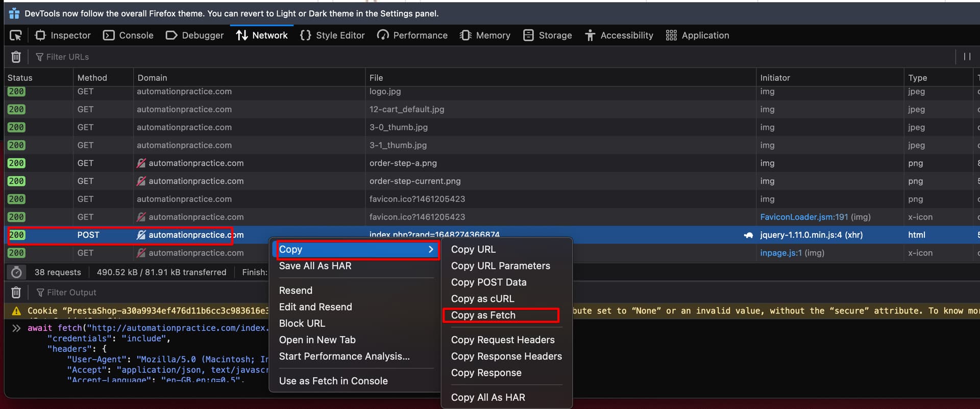Screen dimensions: 980x409
Task: Choose Copy Response from the submenu
Action: click(486, 373)
